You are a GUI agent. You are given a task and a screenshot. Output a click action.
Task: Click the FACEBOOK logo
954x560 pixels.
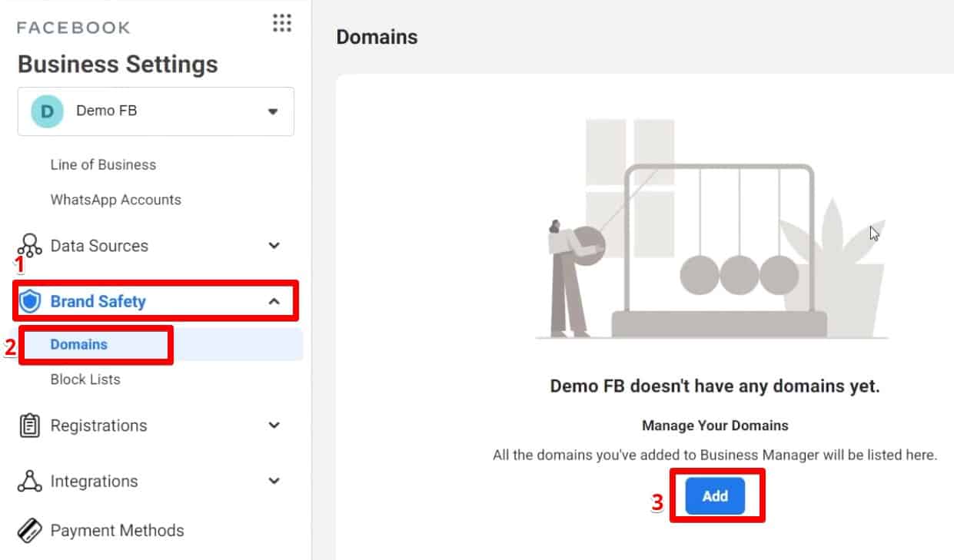click(x=73, y=27)
